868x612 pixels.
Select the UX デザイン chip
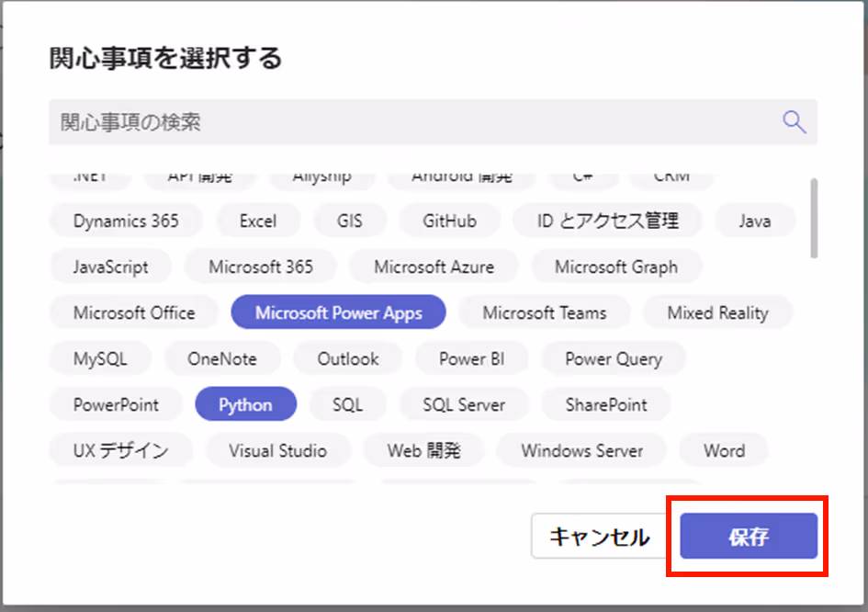pos(120,450)
